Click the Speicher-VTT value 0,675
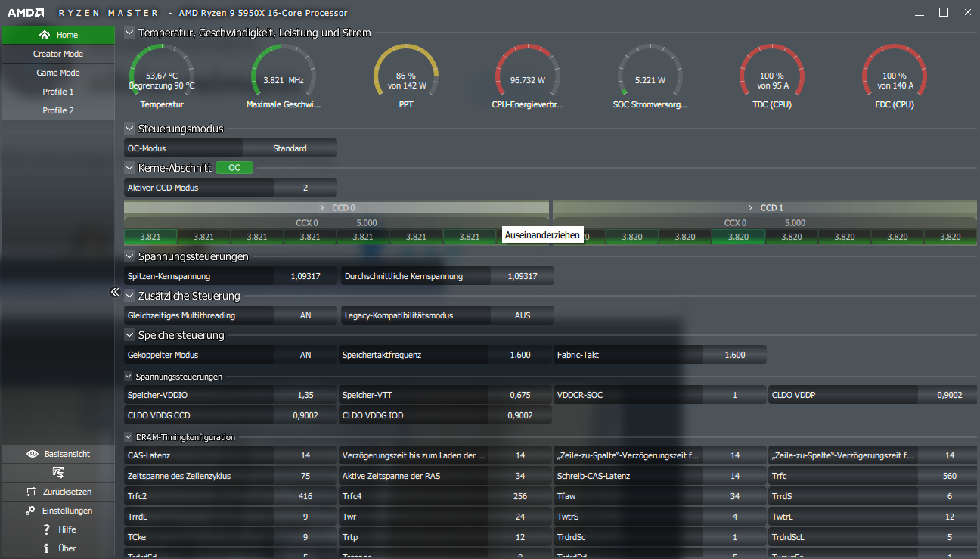The width and height of the screenshot is (980, 559). pyautogui.click(x=520, y=395)
